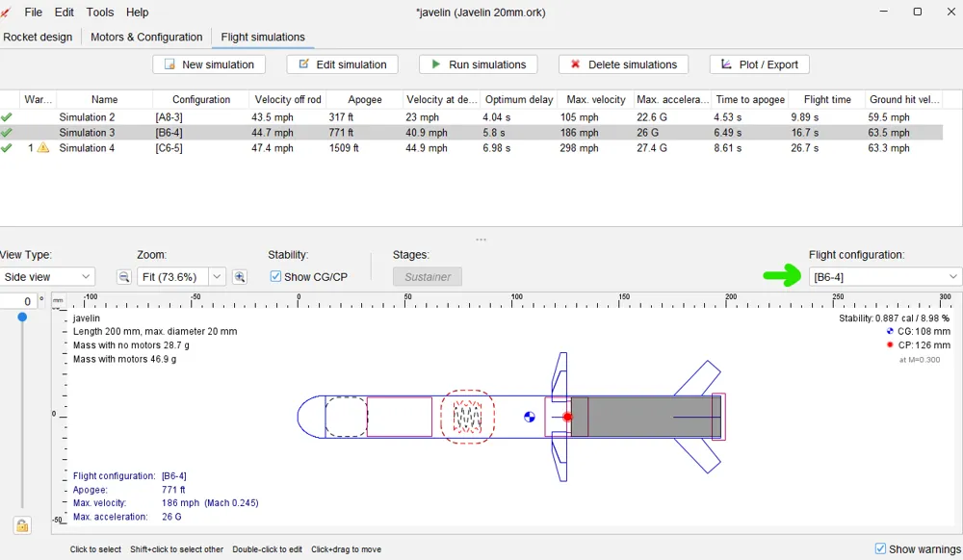Open the Edit menu

point(64,13)
